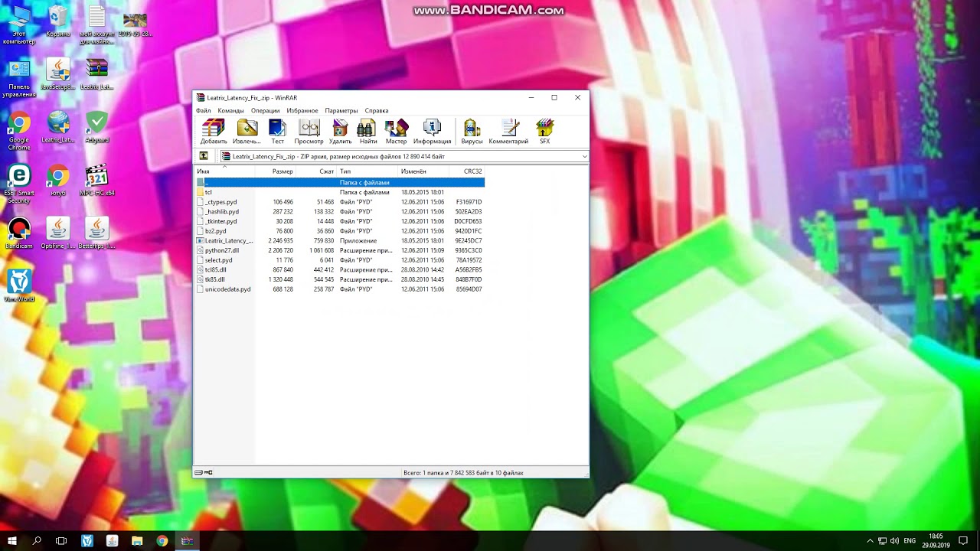Click the ENG language indicator
The height and width of the screenshot is (551, 980).
(910, 541)
